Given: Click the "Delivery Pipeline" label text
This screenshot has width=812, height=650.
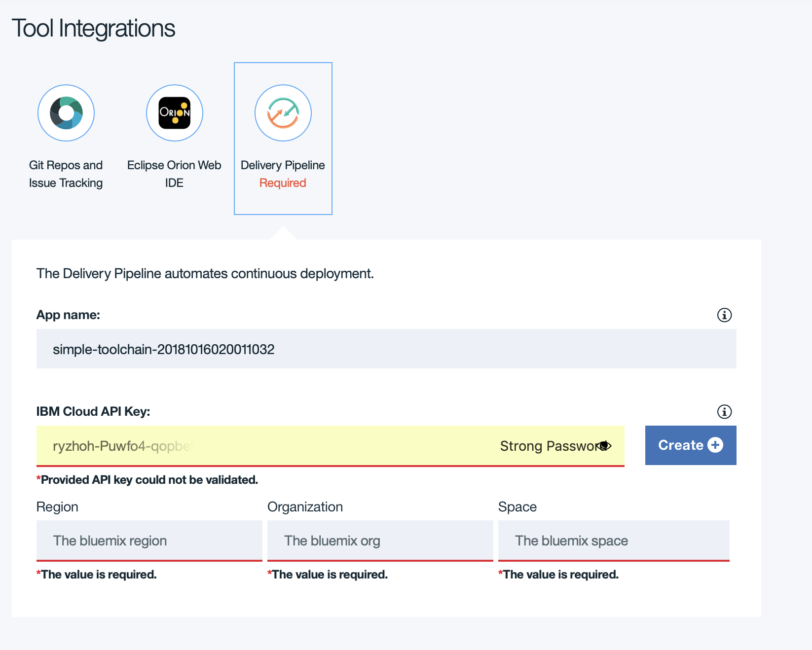Looking at the screenshot, I should 283,165.
